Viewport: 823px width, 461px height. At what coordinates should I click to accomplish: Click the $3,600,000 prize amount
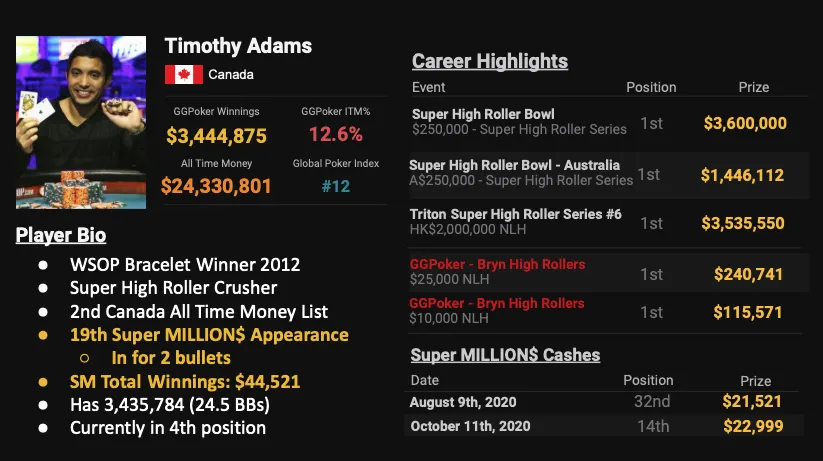[745, 124]
